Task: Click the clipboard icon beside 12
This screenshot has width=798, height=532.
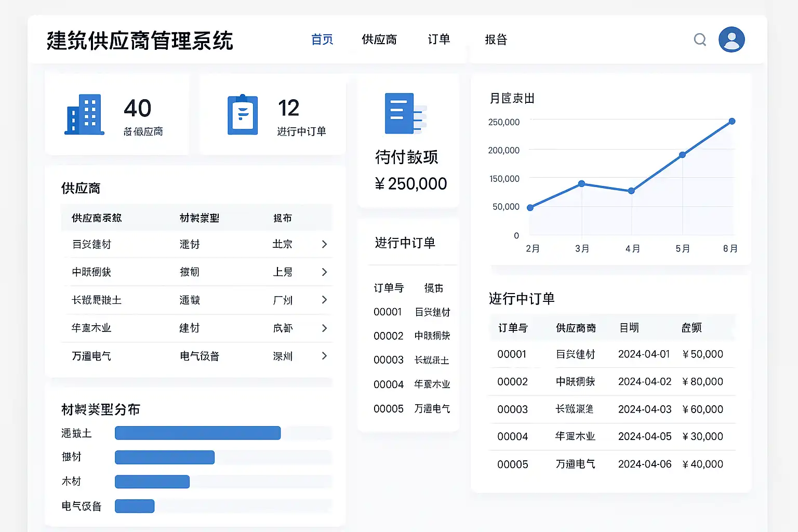Action: [243, 115]
